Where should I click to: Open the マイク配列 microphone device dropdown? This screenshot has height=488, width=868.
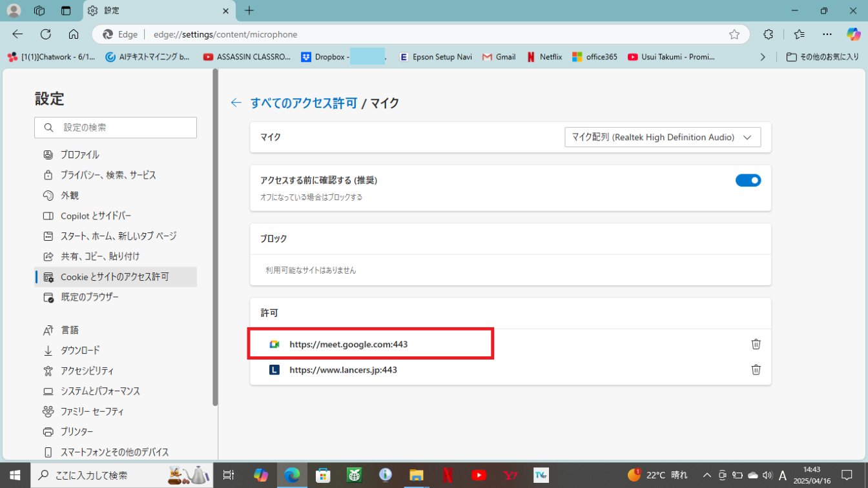(662, 137)
